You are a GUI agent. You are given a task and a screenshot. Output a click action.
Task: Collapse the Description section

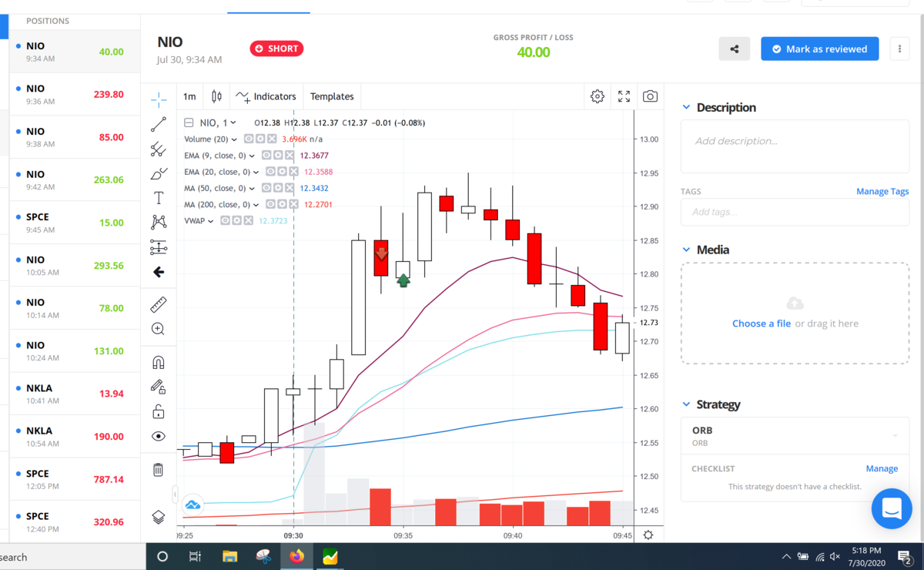coord(686,107)
